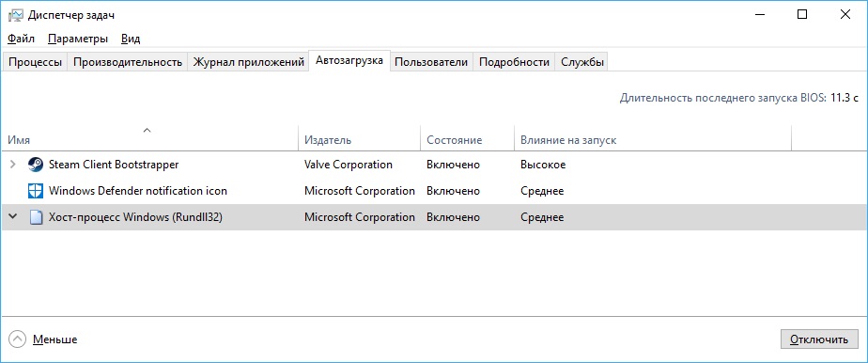Click the Отключить button
Screen dimensions: 868x363
[819, 339]
